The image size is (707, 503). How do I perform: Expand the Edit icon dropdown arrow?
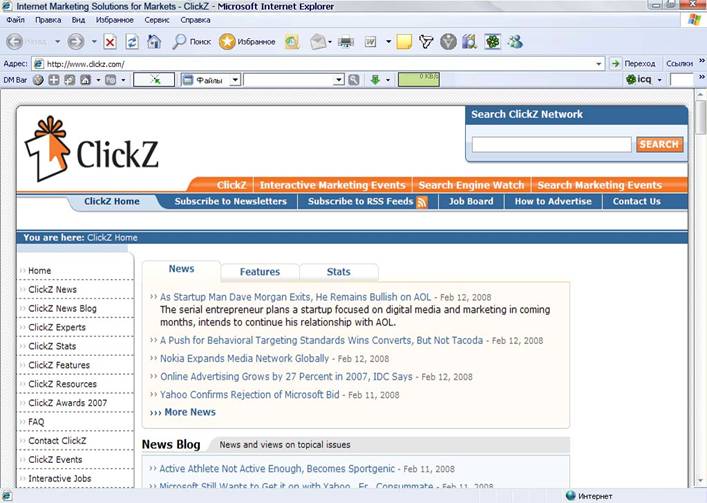coord(388,42)
